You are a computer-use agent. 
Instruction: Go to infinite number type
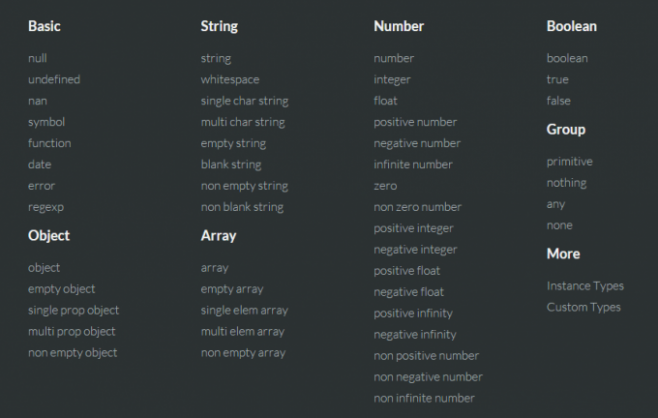[x=413, y=165]
